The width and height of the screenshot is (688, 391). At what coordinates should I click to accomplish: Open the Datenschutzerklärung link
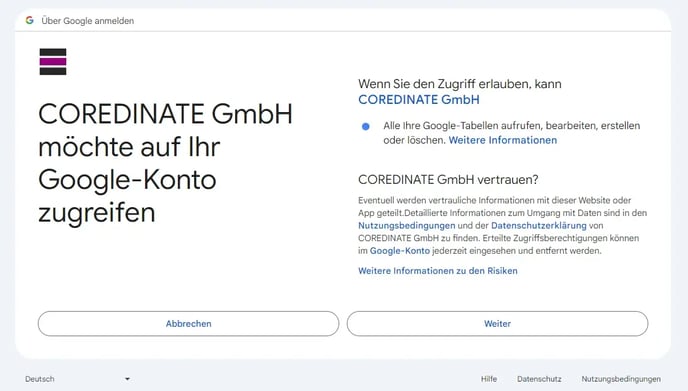(x=538, y=226)
